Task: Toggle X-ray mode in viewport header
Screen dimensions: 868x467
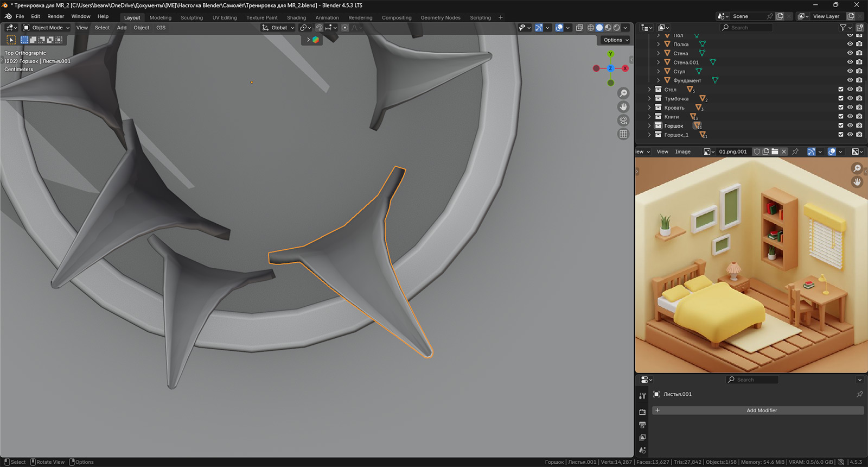Action: pyautogui.click(x=579, y=28)
